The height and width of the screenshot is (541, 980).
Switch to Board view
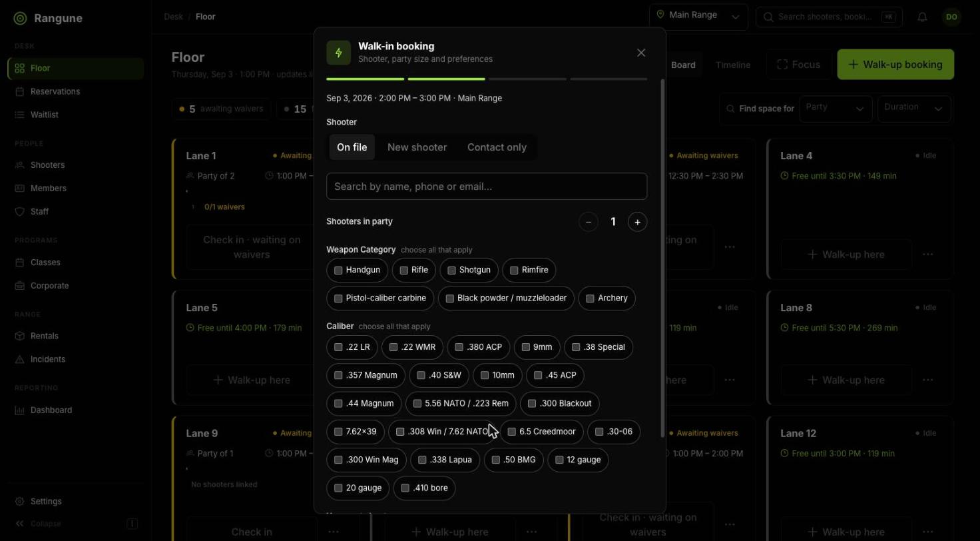click(683, 65)
